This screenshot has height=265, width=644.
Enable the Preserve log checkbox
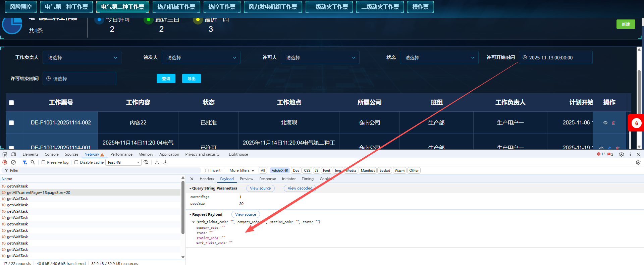[x=44, y=162]
